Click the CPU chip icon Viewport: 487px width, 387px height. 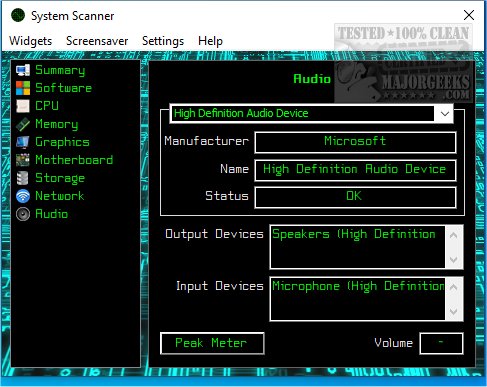click(23, 106)
